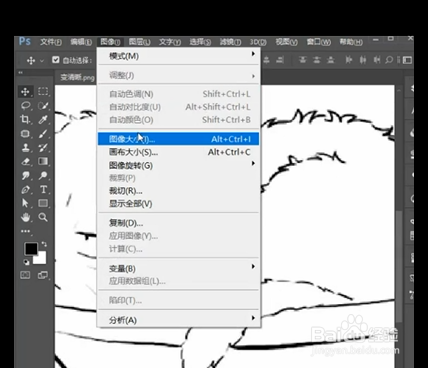
Task: Choose 画布大小(S)... menu item
Action: coord(178,152)
